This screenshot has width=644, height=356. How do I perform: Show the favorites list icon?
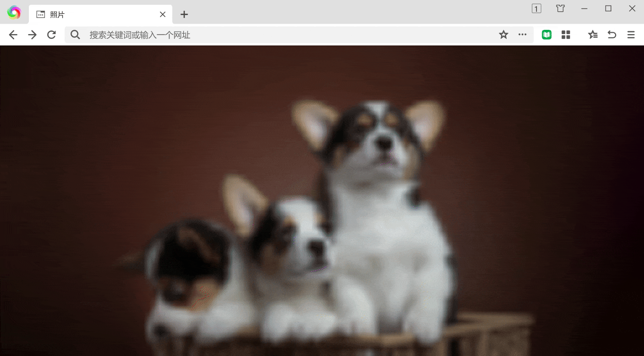coord(592,35)
